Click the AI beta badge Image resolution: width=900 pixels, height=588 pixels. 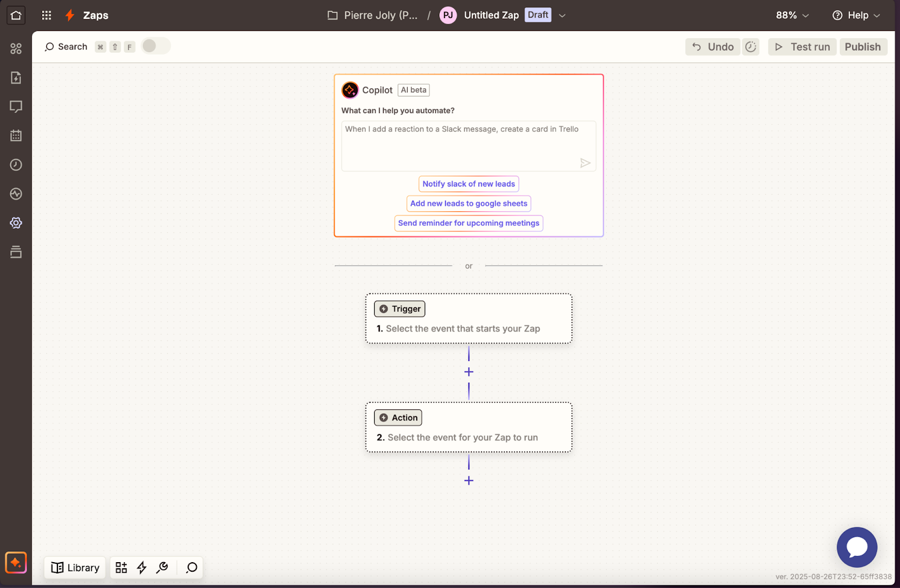413,90
